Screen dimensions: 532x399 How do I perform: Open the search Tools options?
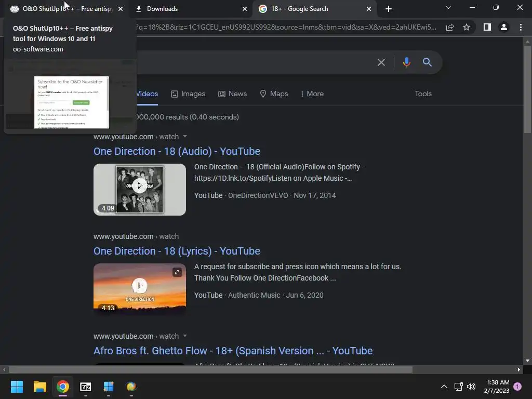[423, 94]
